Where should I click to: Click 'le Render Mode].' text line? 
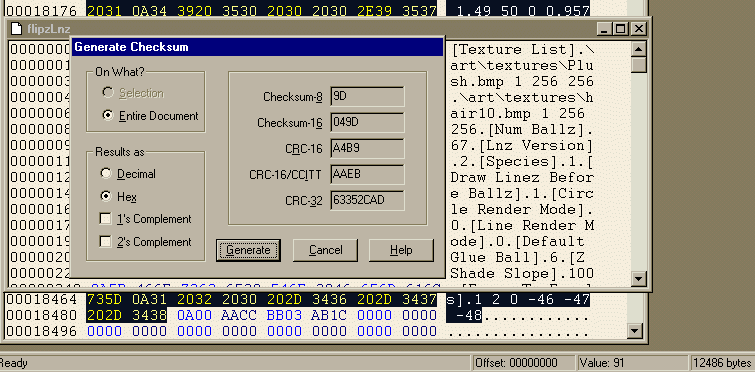(x=522, y=209)
